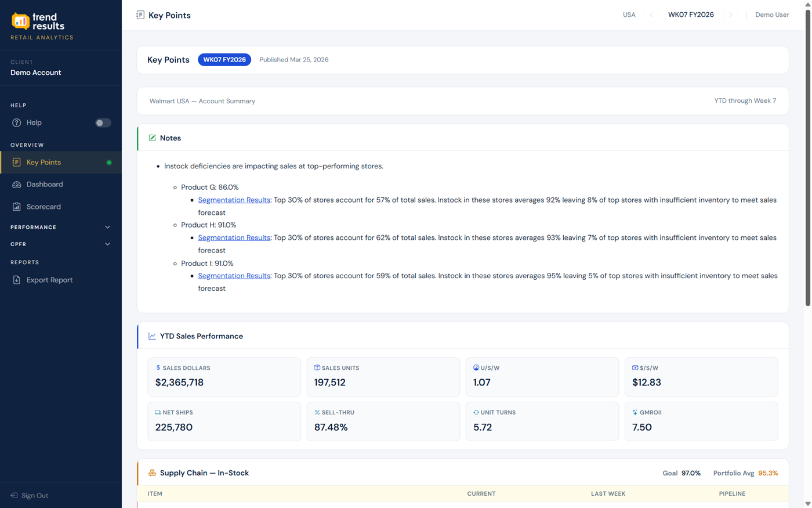Click the YTD Sales Performance chart icon
This screenshot has height=508, width=812.
click(x=152, y=336)
